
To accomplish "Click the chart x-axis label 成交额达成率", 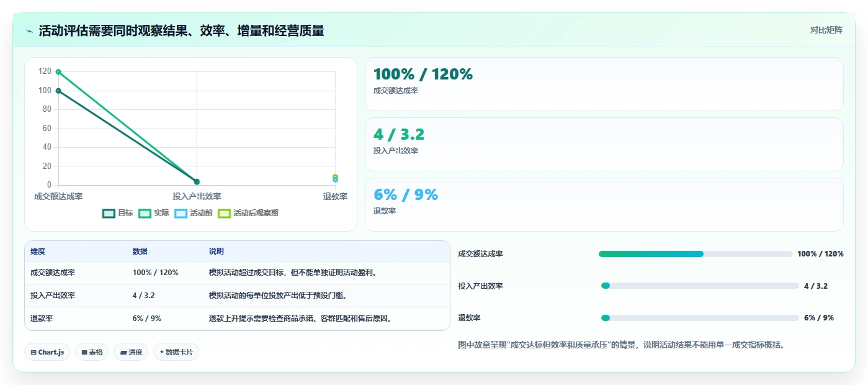I will click(x=58, y=196).
